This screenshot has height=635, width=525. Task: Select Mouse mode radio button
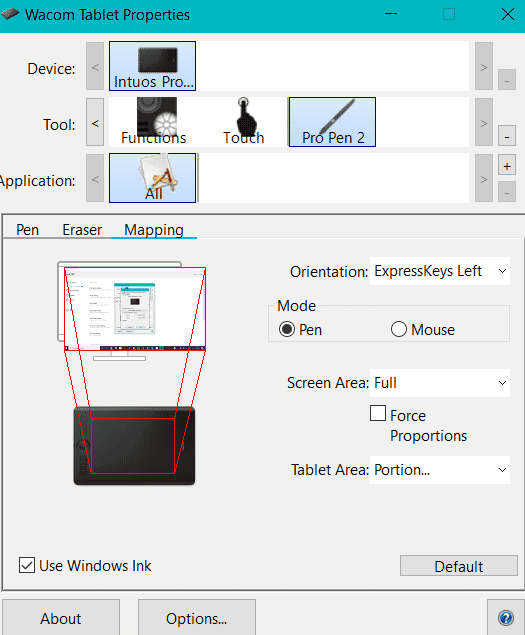coord(399,329)
